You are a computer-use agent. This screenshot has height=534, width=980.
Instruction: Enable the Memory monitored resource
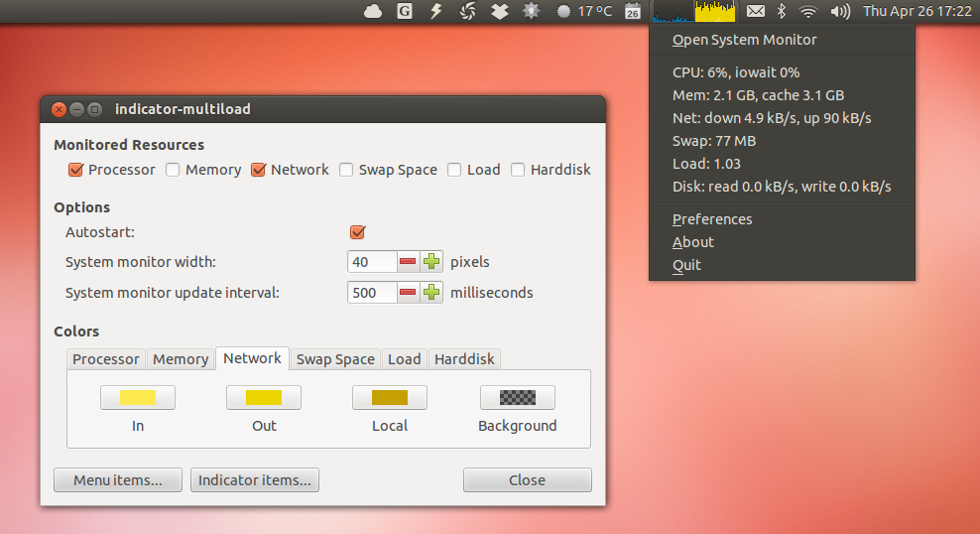[173, 170]
